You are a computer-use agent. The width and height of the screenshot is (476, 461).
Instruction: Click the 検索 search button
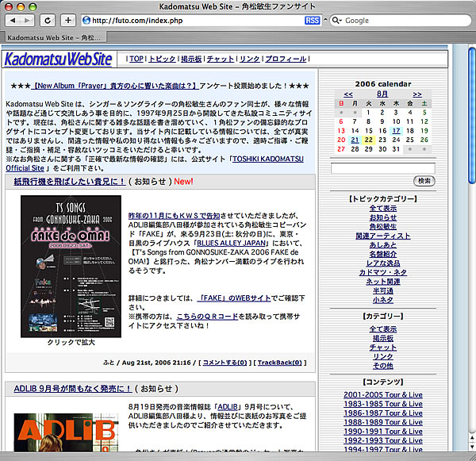click(x=424, y=180)
